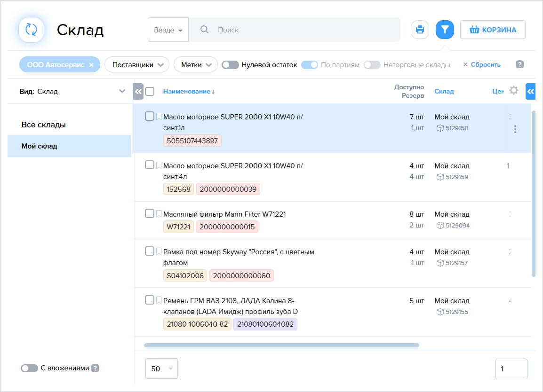Image resolution: width=543 pixels, height=392 pixels.
Task: Select Мой склад in the warehouse list
Action: pos(69,146)
